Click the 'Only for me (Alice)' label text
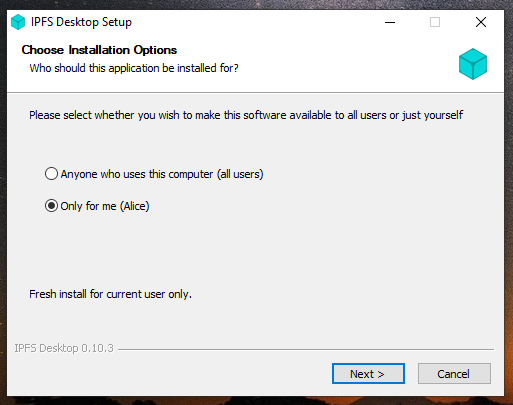The image size is (513, 405). 105,206
